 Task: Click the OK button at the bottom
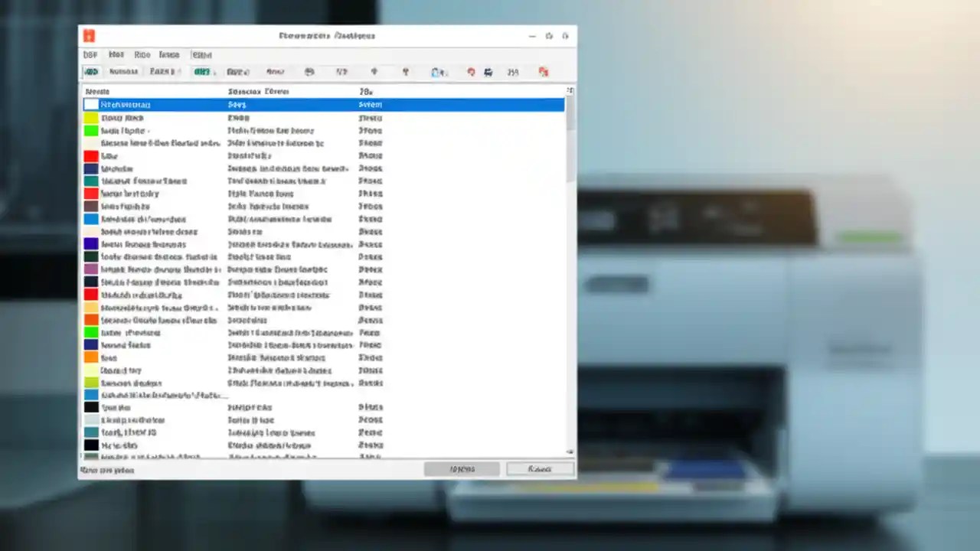click(x=462, y=468)
